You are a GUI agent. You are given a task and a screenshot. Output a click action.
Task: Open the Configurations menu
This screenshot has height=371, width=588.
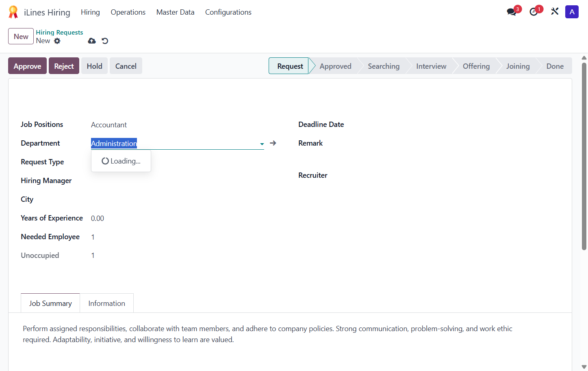pyautogui.click(x=228, y=12)
